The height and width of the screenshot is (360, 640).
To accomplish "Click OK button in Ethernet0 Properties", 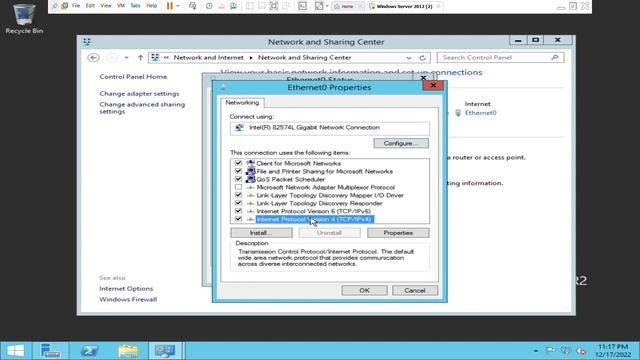I will tap(364, 291).
